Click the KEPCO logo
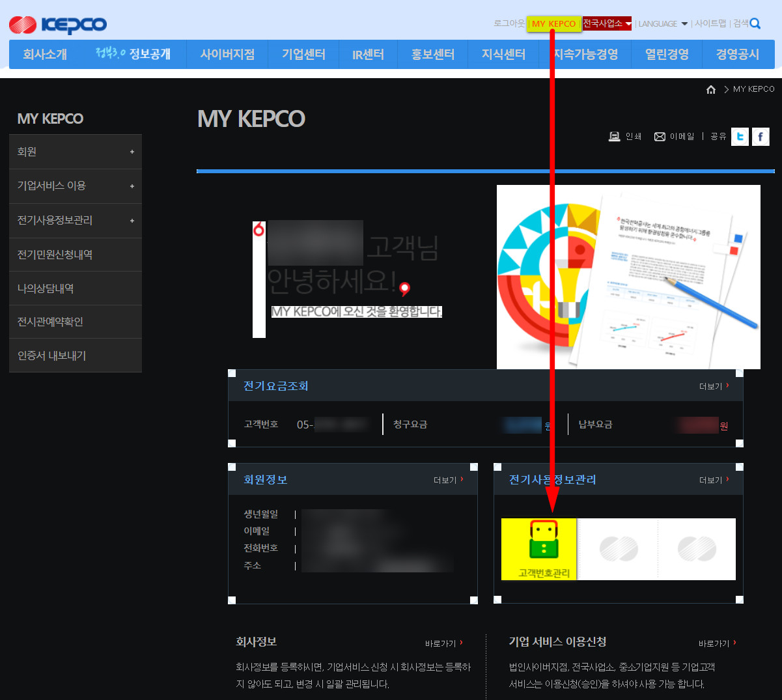Screen dimensions: 782x700 (x=58, y=25)
